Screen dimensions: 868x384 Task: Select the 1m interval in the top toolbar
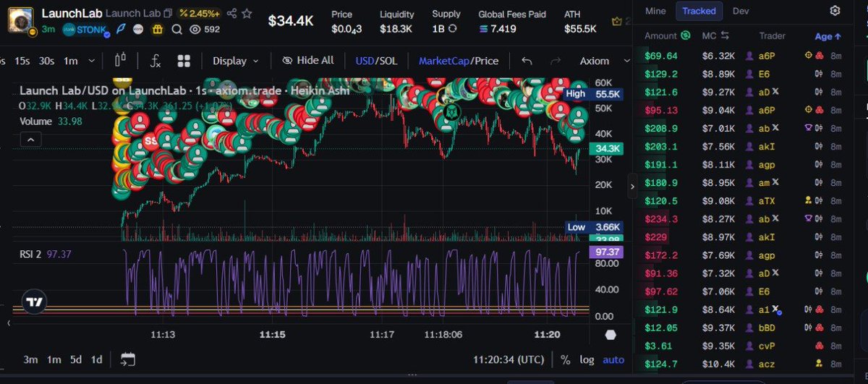(71, 61)
